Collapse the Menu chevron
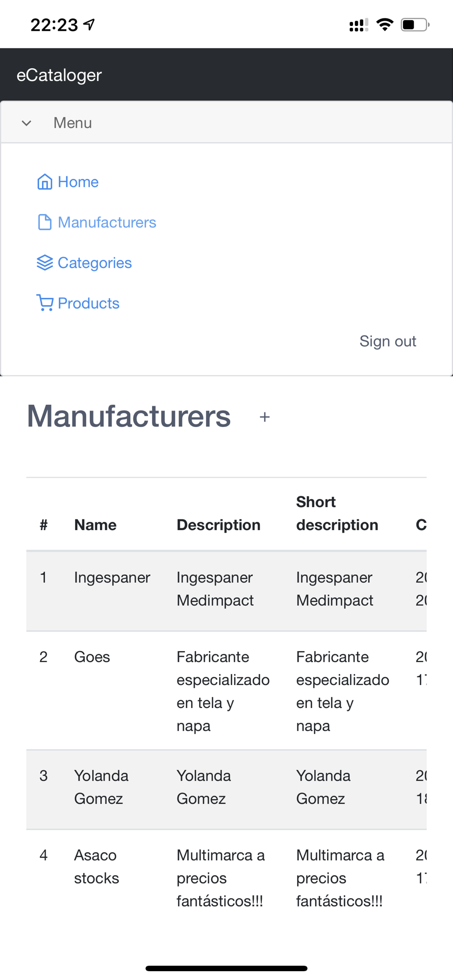The width and height of the screenshot is (453, 980). click(26, 123)
